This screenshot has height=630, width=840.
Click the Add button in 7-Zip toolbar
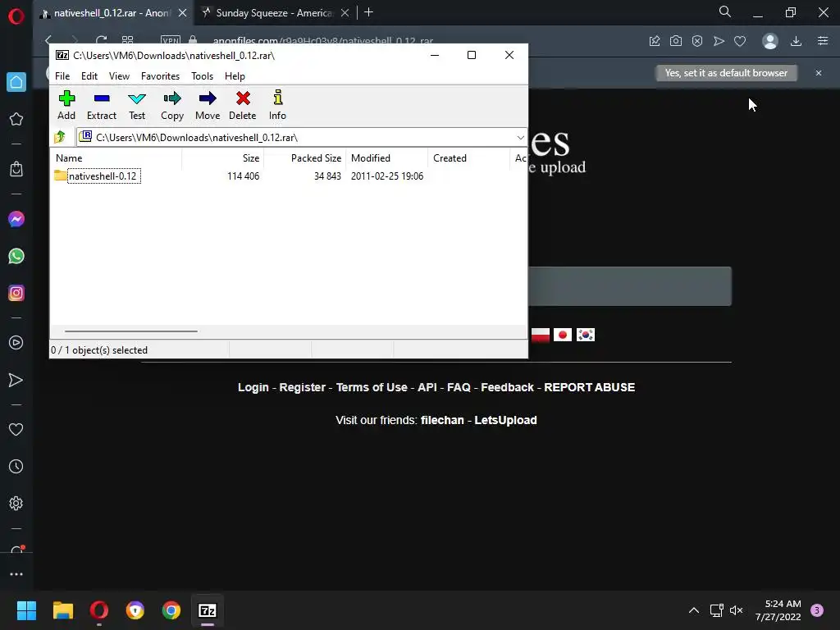66,106
